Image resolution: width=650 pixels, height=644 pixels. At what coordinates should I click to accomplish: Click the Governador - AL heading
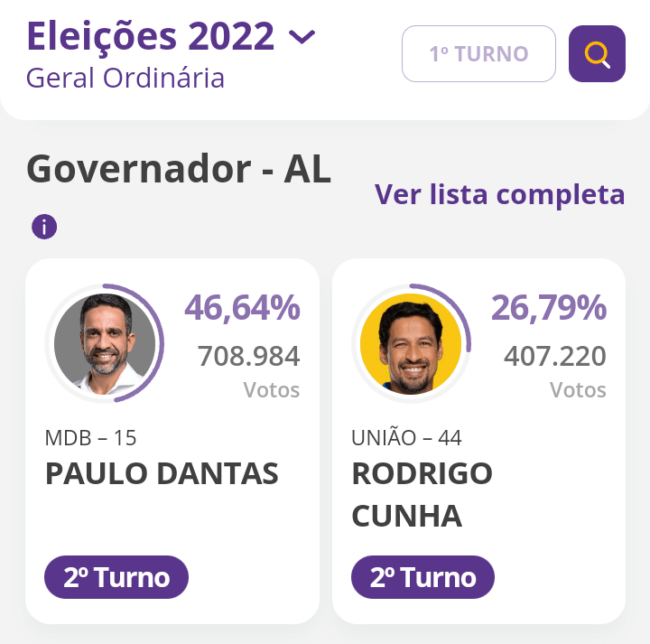[179, 169]
